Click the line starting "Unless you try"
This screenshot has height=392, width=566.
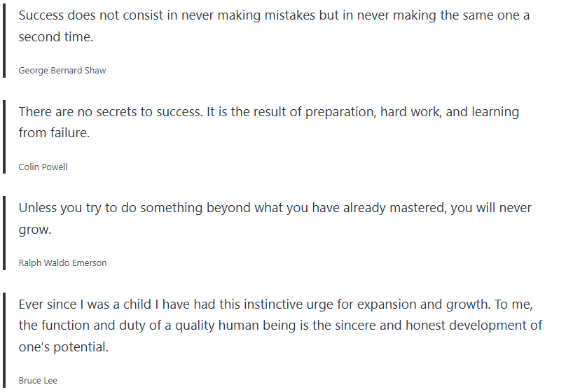coord(275,208)
